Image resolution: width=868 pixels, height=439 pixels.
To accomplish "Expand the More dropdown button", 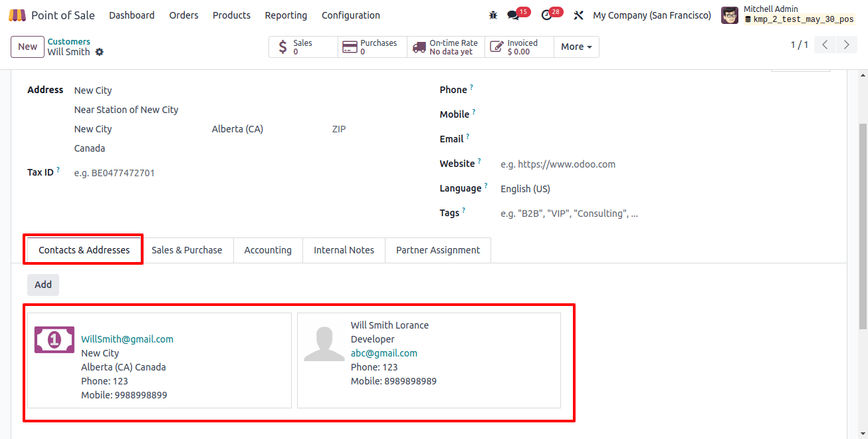I will click(576, 47).
